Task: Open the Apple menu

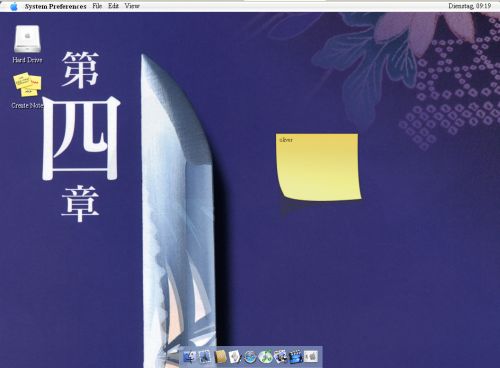Action: click(14, 6)
